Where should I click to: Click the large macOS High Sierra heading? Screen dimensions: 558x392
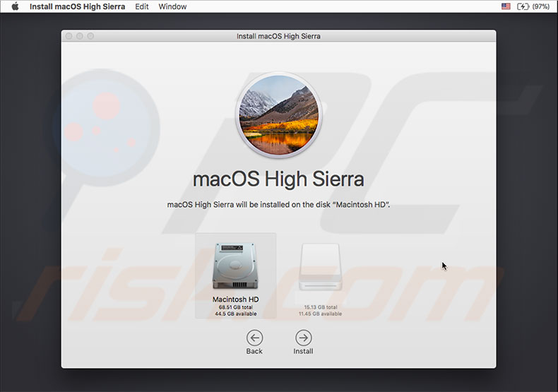point(278,179)
